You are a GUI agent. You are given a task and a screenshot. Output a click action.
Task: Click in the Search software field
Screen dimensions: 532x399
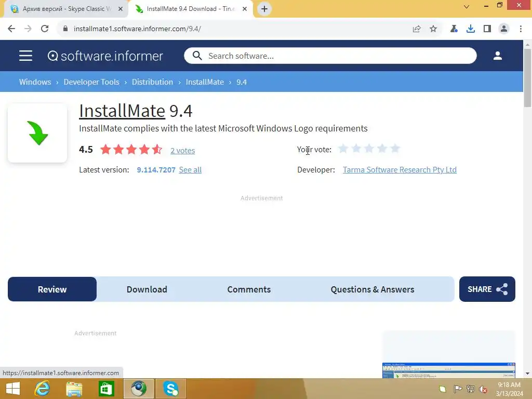[x=330, y=56]
